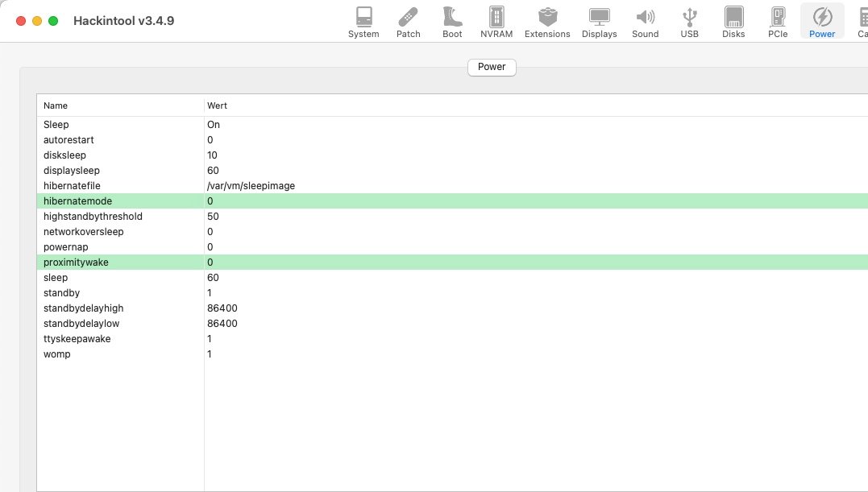This screenshot has width=868, height=492.
Task: Select the disksleep row
Action: point(452,155)
